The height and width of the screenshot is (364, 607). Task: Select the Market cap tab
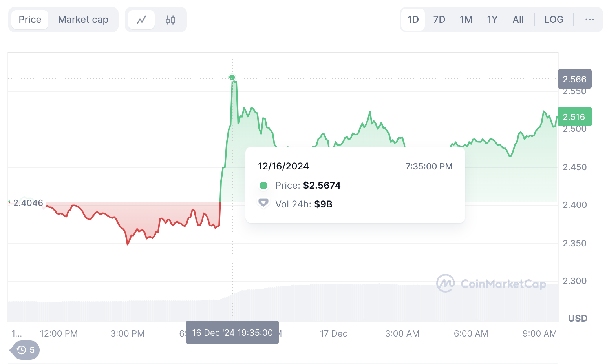pyautogui.click(x=83, y=20)
